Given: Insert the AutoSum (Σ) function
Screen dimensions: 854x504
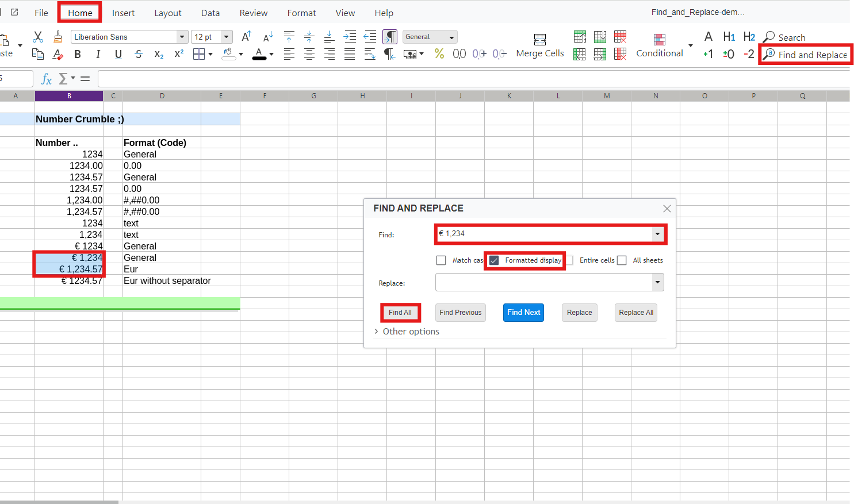Looking at the screenshot, I should coord(63,78).
